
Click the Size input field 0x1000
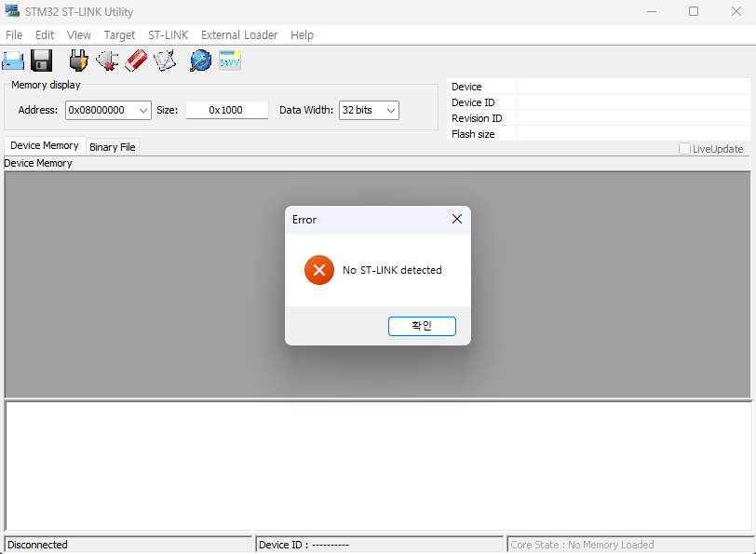pyautogui.click(x=226, y=111)
